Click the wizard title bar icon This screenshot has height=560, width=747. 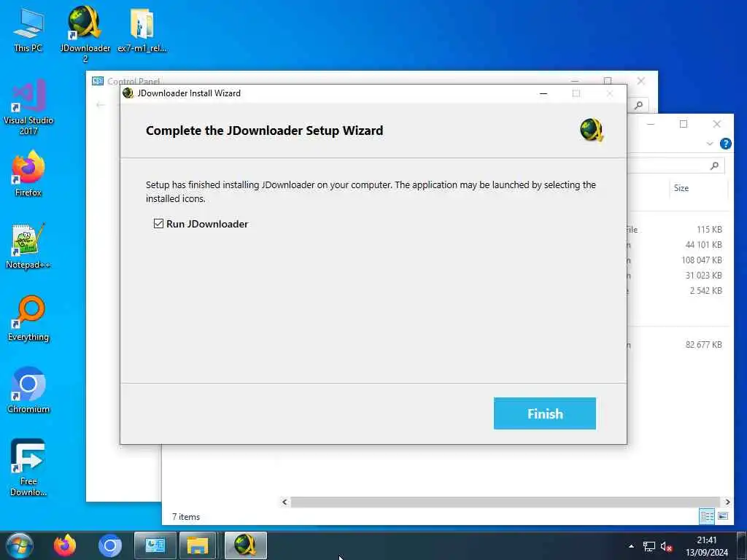[128, 93]
